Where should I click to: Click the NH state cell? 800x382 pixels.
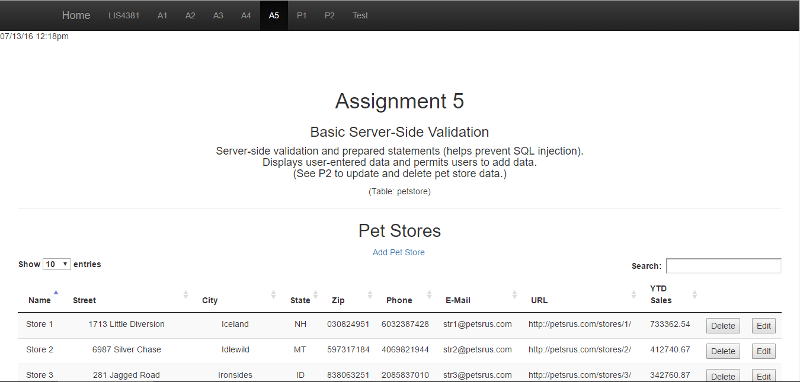pos(301,324)
